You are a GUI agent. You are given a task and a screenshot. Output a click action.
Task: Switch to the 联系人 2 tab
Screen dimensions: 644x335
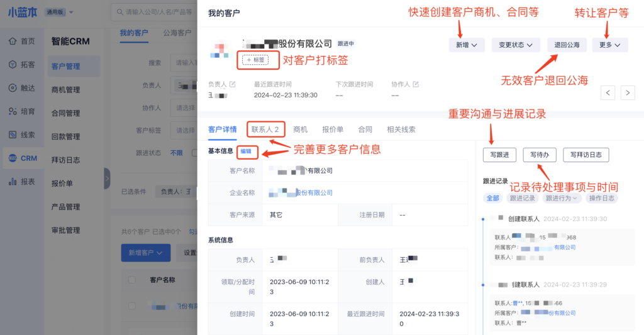point(267,129)
